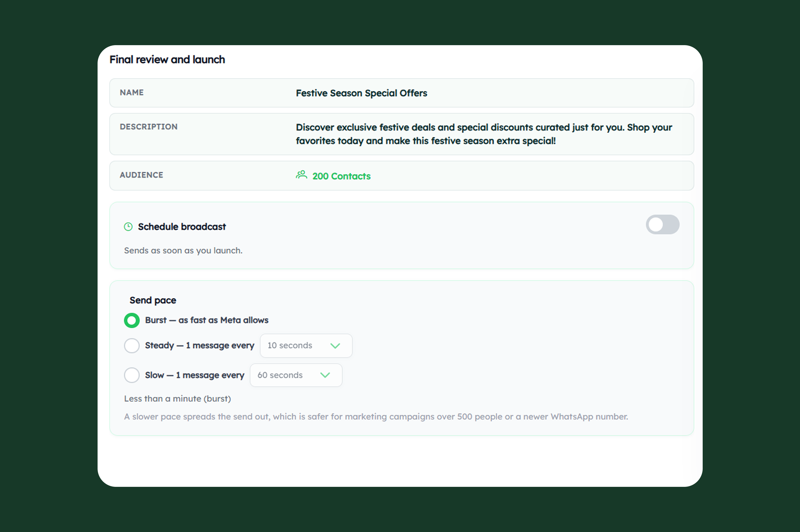The image size is (800, 532).
Task: Click the Send pace heading
Action: tap(153, 300)
